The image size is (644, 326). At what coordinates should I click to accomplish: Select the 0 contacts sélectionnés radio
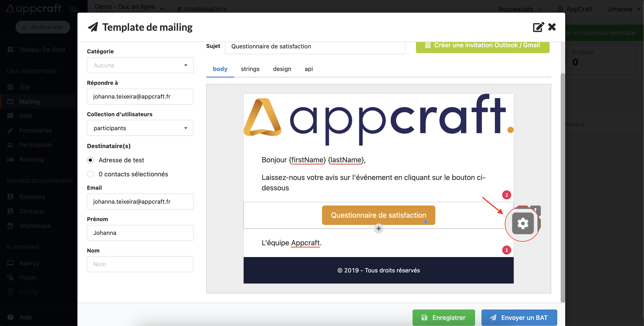pyautogui.click(x=91, y=174)
